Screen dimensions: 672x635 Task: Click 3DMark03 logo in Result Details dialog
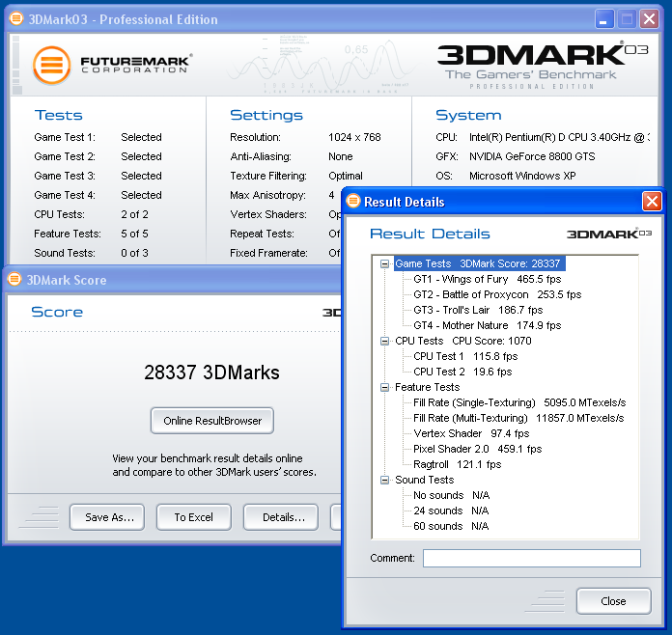pyautogui.click(x=609, y=234)
